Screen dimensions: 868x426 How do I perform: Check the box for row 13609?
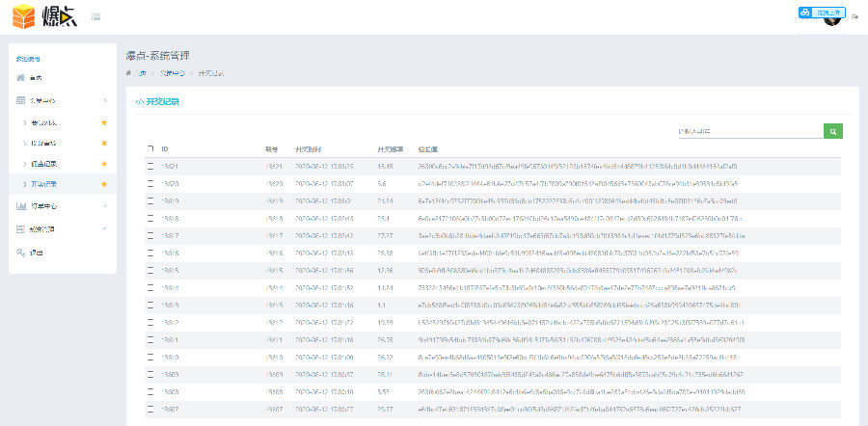point(150,375)
